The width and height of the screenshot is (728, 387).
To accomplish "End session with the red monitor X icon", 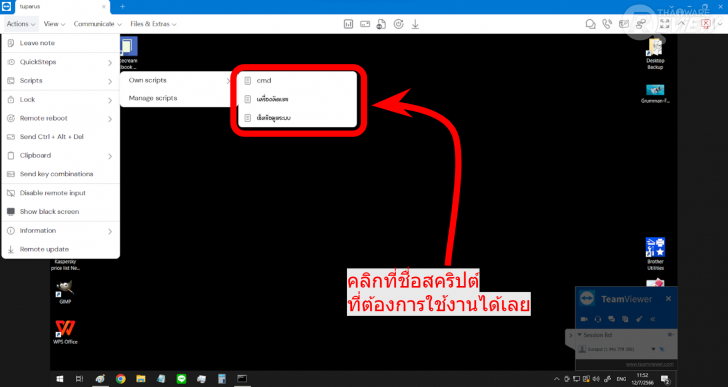I will click(x=706, y=24).
